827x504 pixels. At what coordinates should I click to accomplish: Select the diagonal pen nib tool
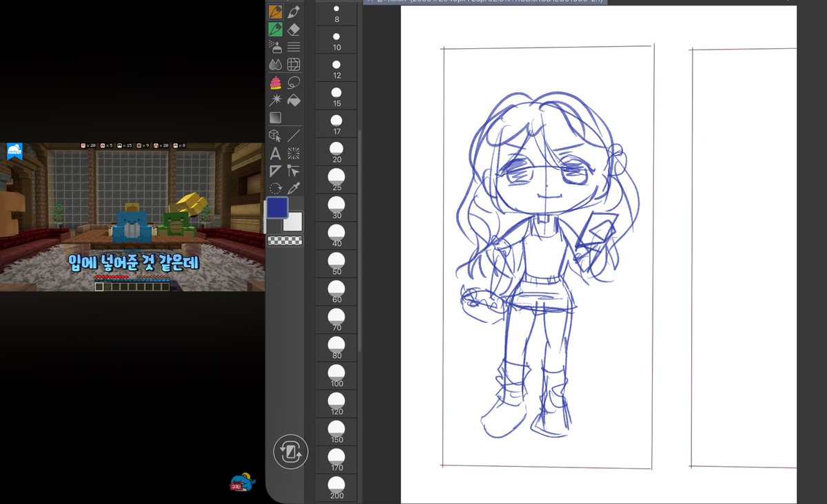pos(294,12)
